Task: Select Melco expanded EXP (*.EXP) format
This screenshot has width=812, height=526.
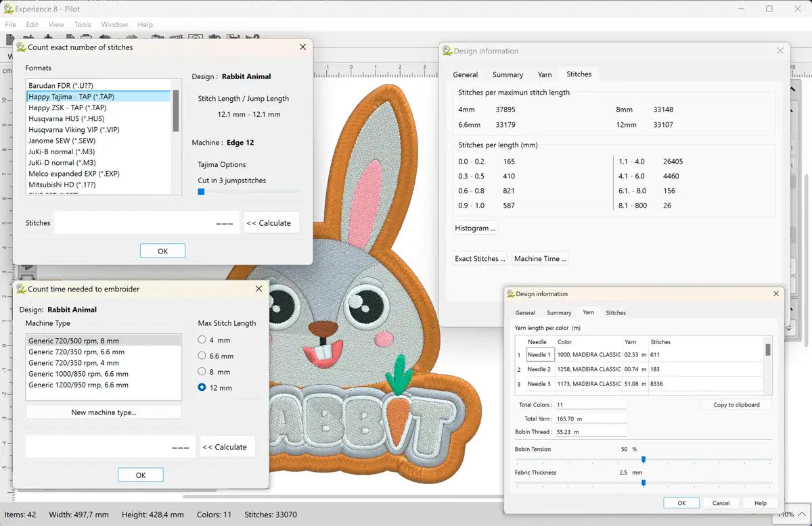Action: coord(99,174)
